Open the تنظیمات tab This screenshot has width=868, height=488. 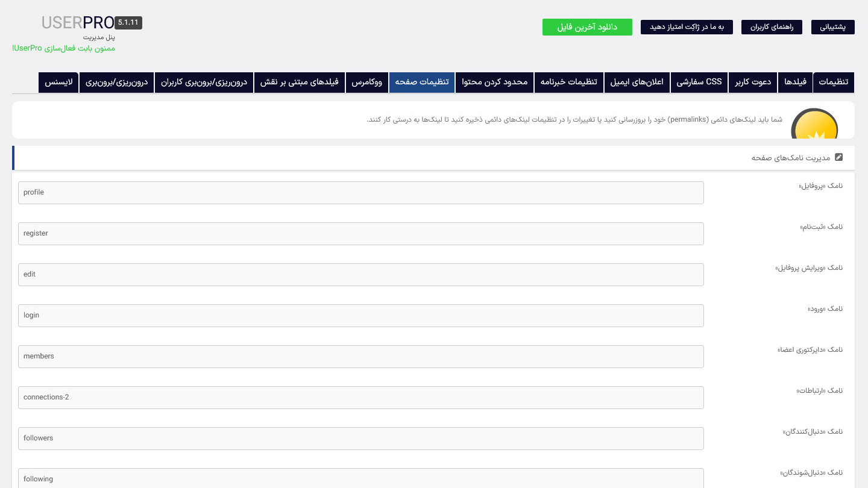(834, 83)
